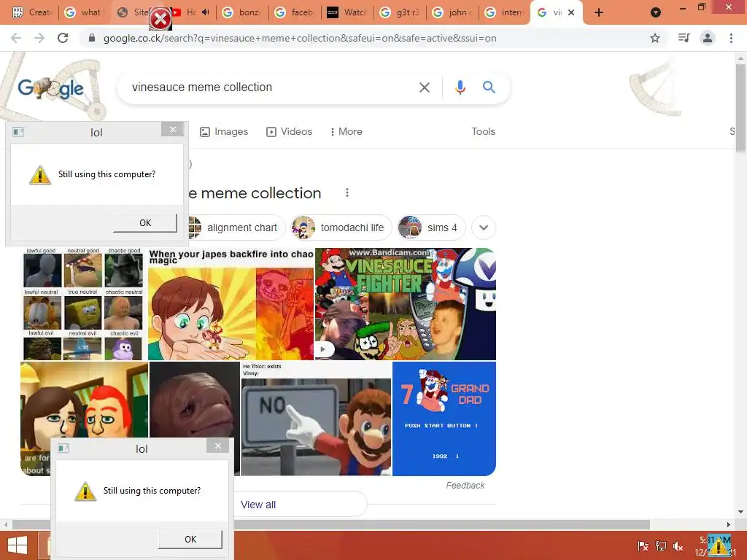Switch to the john tab
The image size is (747, 560).
coord(452,12)
